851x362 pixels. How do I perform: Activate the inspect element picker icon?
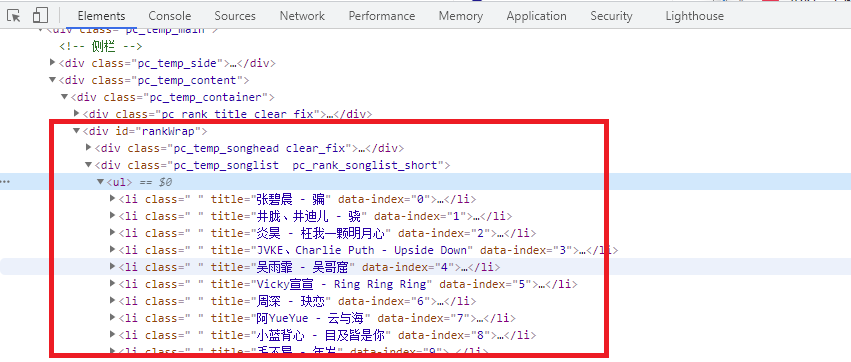14,15
